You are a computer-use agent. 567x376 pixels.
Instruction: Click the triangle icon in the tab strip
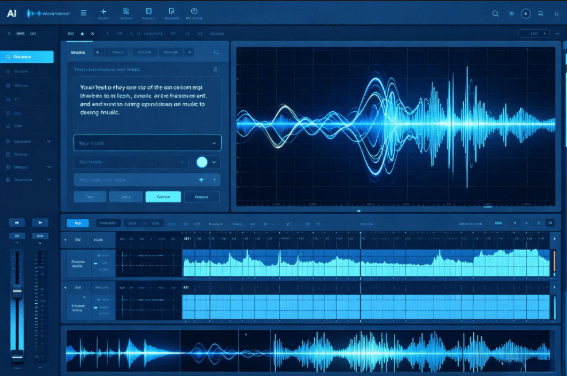tap(82, 34)
